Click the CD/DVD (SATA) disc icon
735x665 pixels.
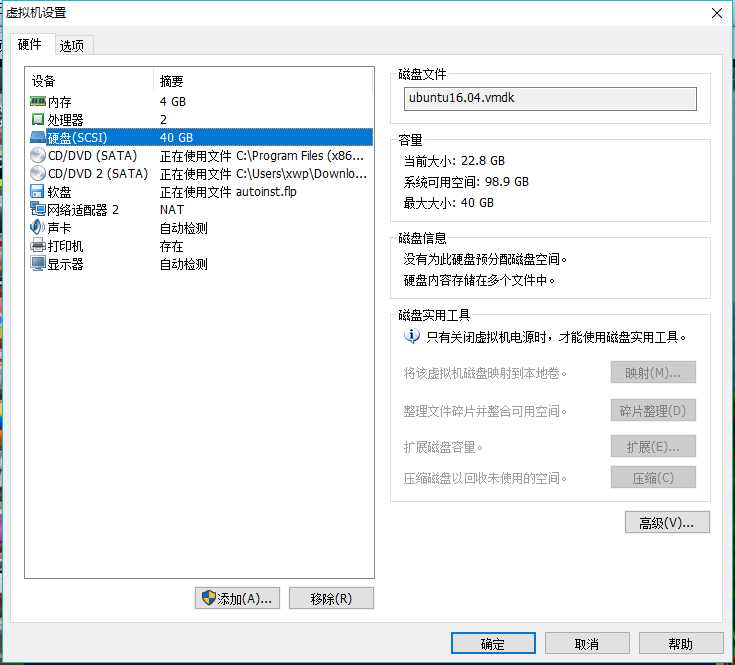click(x=38, y=155)
